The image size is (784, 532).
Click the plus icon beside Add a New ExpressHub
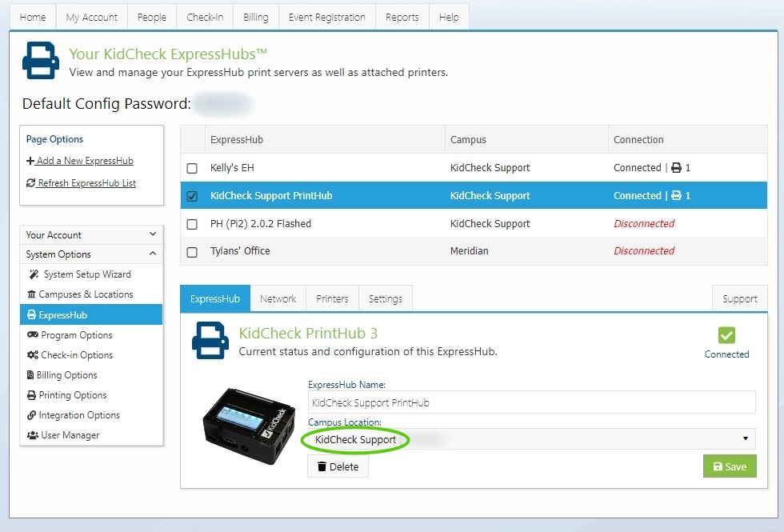pos(30,161)
